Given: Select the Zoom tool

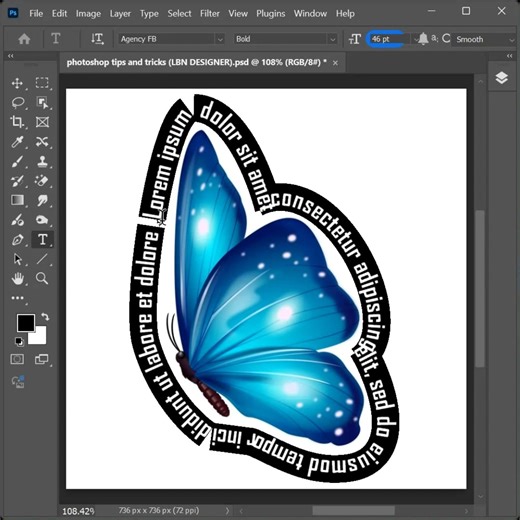Looking at the screenshot, I should [42, 278].
